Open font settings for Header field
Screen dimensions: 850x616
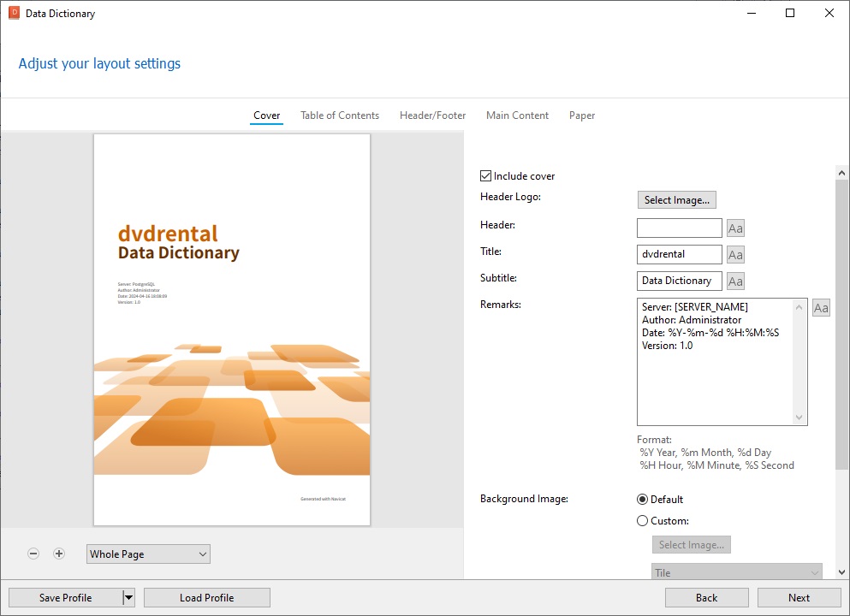[735, 228]
